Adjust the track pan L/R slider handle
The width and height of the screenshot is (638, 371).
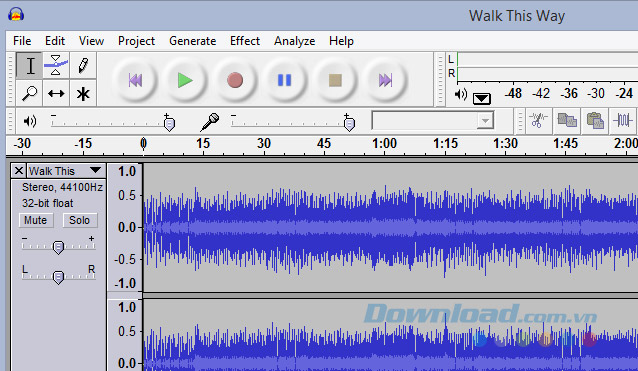pyautogui.click(x=59, y=277)
